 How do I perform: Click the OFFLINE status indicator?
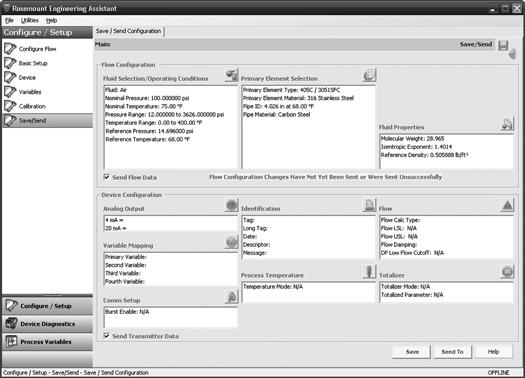[x=498, y=373]
